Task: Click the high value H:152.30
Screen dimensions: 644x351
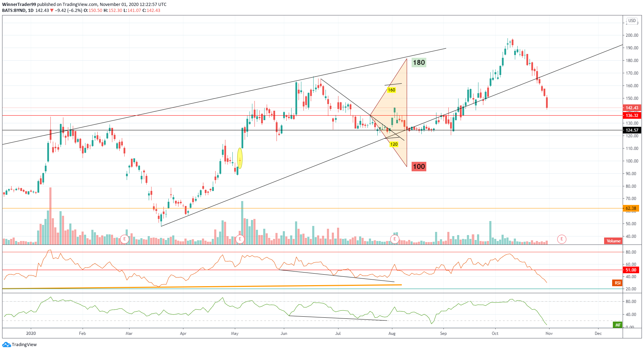Action: click(x=113, y=11)
